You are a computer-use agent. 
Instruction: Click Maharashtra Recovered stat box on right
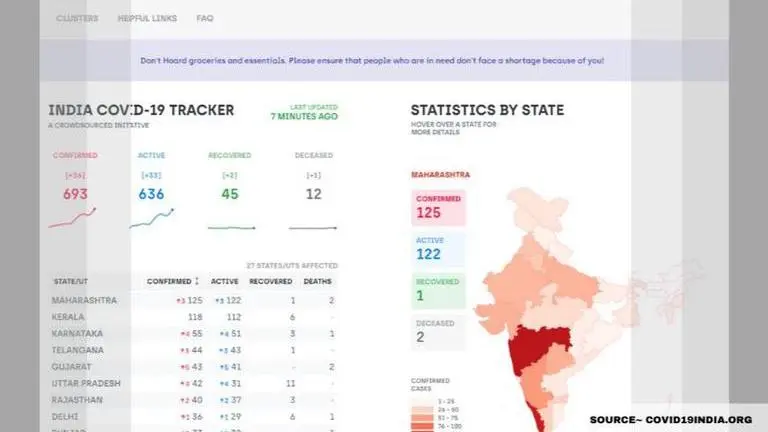[x=438, y=291]
